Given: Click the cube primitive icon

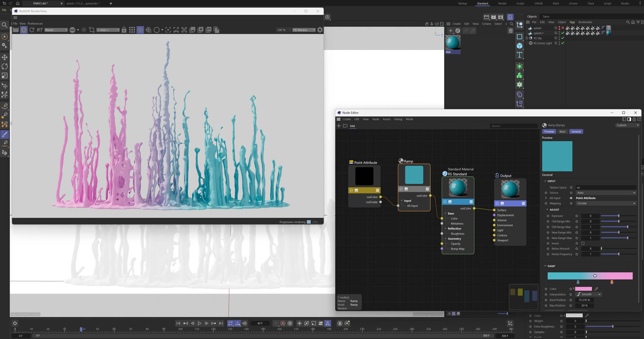Looking at the screenshot, I should (x=520, y=46).
